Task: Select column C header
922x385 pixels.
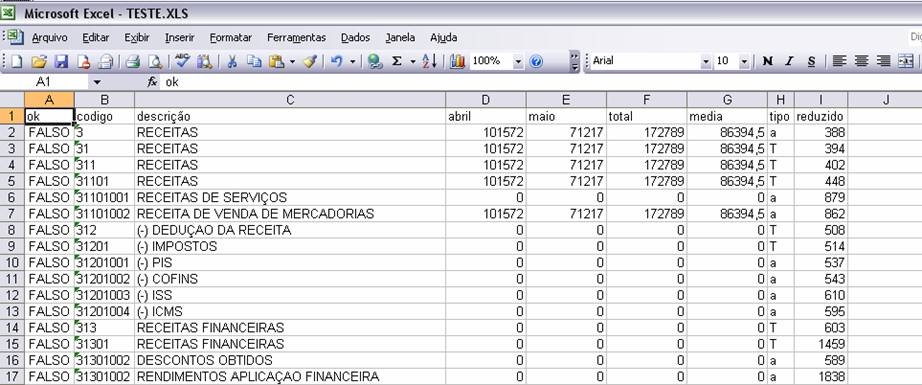Action: tap(290, 100)
